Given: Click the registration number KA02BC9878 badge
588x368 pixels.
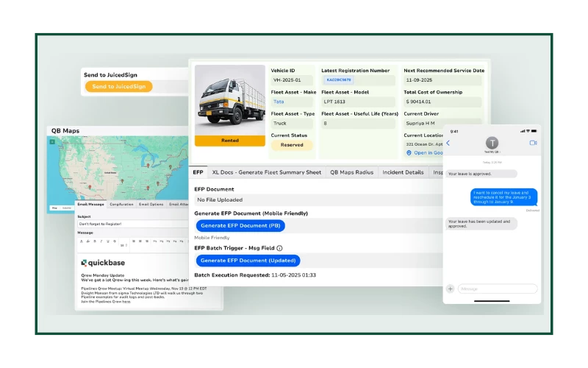Looking at the screenshot, I should 339,80.
